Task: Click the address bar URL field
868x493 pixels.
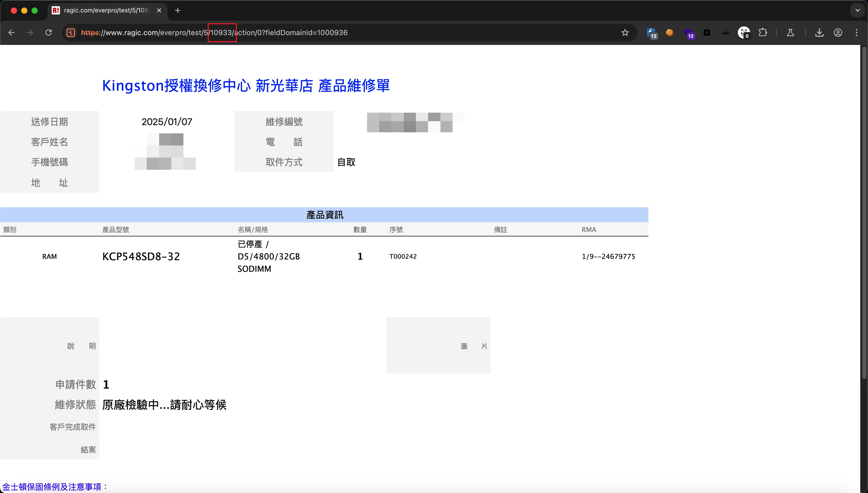Action: [x=349, y=33]
